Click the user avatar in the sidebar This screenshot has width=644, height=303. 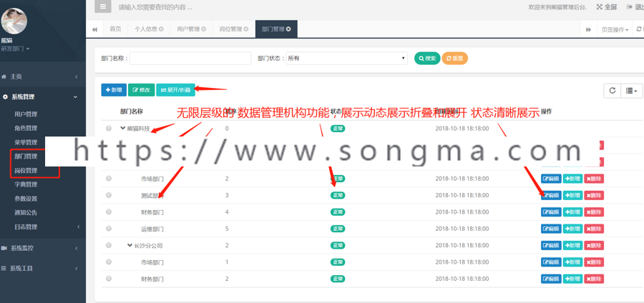14,21
